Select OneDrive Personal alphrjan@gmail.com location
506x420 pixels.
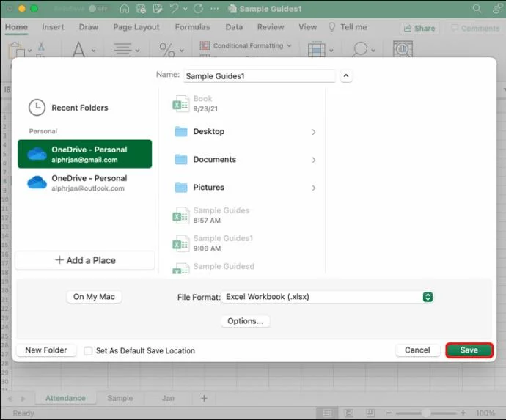pos(84,154)
